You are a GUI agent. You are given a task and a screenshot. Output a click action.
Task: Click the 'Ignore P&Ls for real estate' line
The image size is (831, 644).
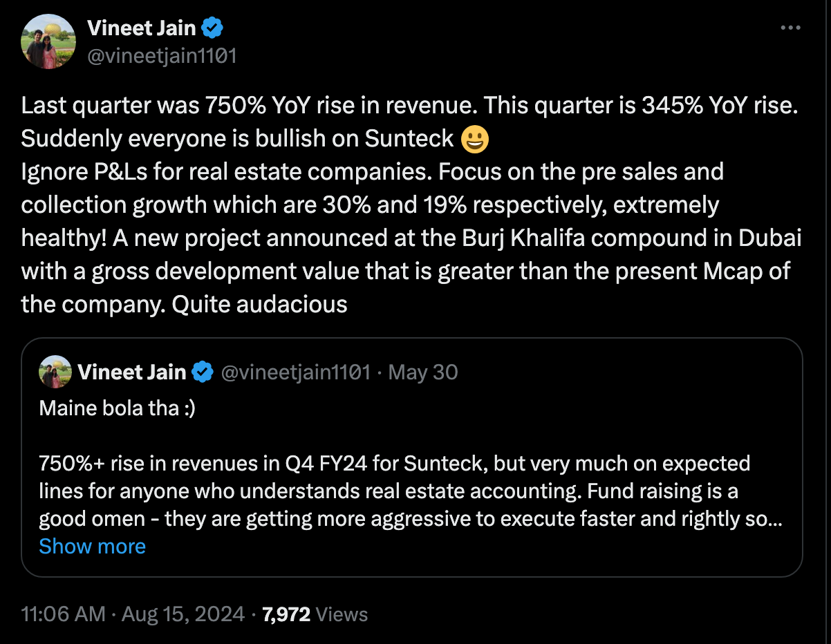coord(372,171)
